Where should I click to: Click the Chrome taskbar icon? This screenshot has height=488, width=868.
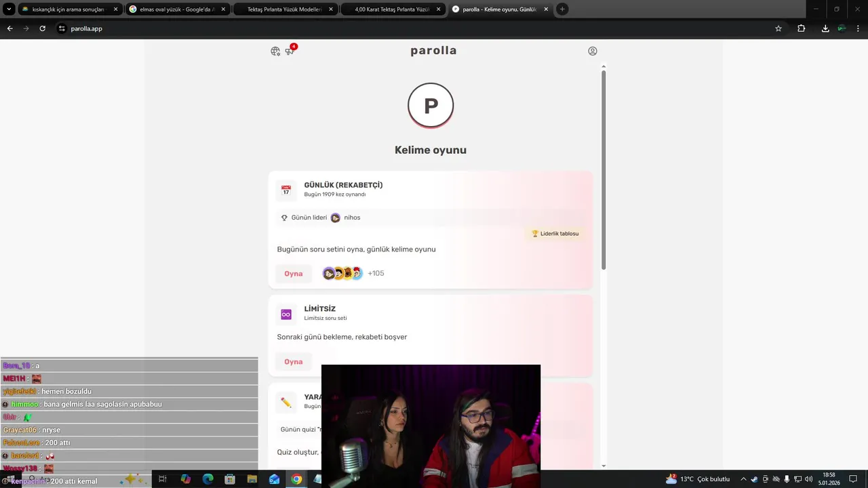coord(296,479)
